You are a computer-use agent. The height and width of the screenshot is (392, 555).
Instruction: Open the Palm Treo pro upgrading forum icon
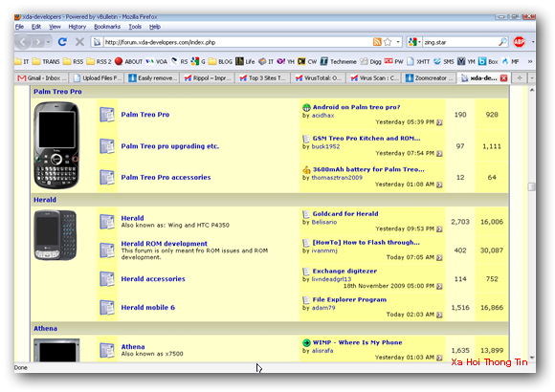[x=107, y=146]
